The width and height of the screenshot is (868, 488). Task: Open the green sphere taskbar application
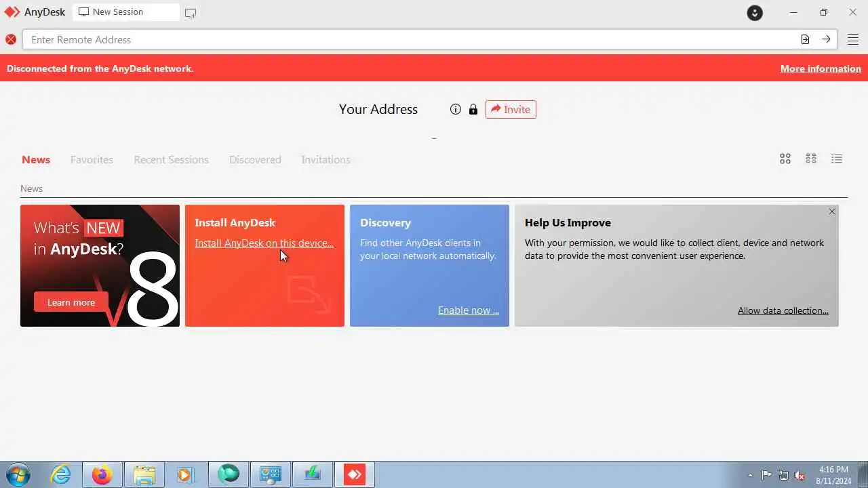click(x=229, y=474)
